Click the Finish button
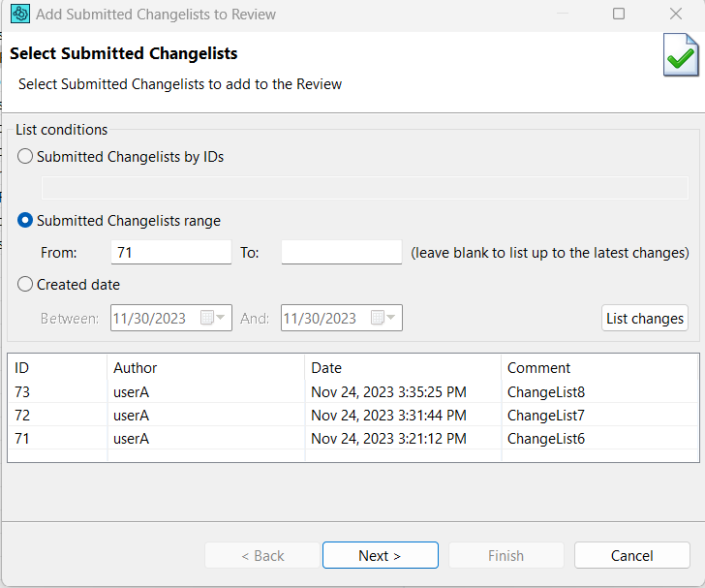705x588 pixels. [506, 555]
